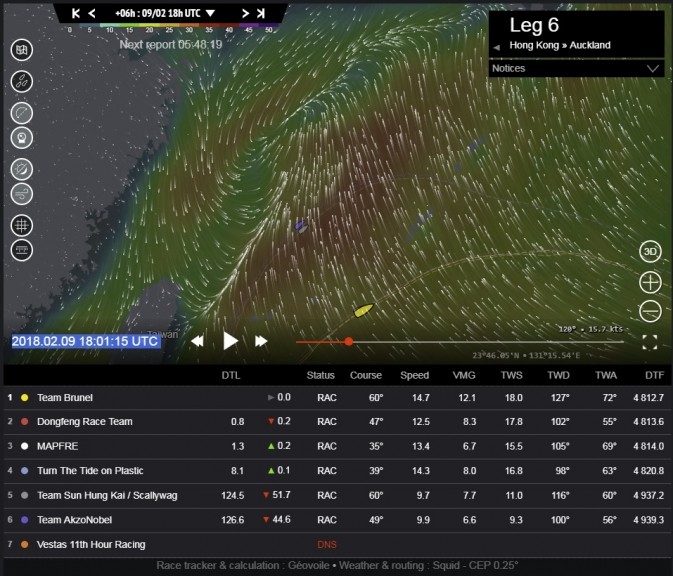Click the DNS status for Vestas
This screenshot has height=576, width=673.
click(327, 545)
